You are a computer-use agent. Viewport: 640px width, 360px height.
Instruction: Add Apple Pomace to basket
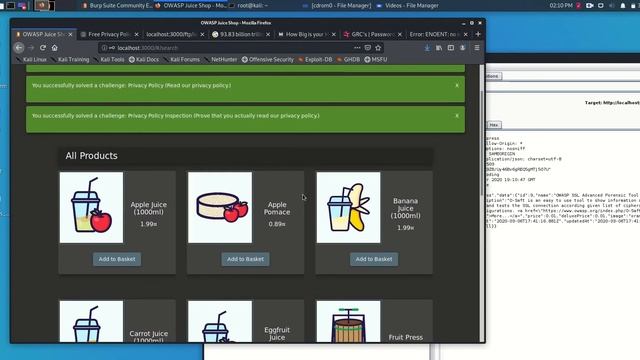(x=245, y=259)
